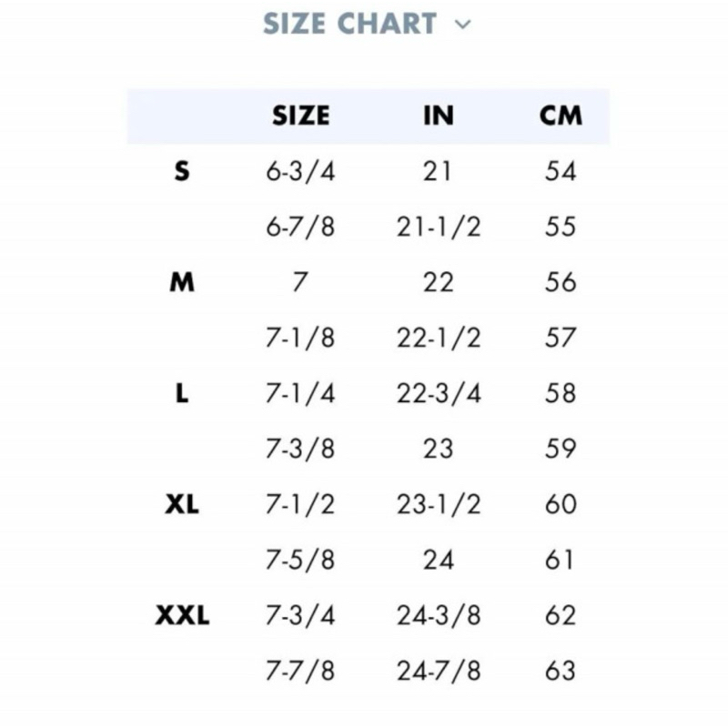Click the SIZE CHART heading text

click(349, 24)
